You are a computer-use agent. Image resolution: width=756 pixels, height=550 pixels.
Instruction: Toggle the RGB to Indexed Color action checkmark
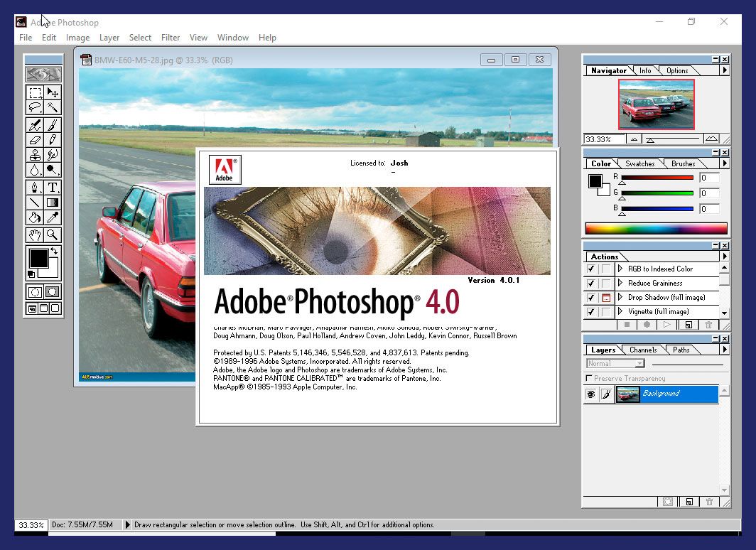coord(590,269)
